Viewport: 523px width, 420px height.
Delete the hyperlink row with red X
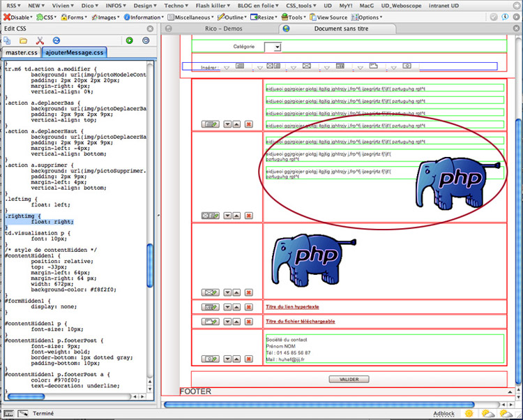[248, 307]
